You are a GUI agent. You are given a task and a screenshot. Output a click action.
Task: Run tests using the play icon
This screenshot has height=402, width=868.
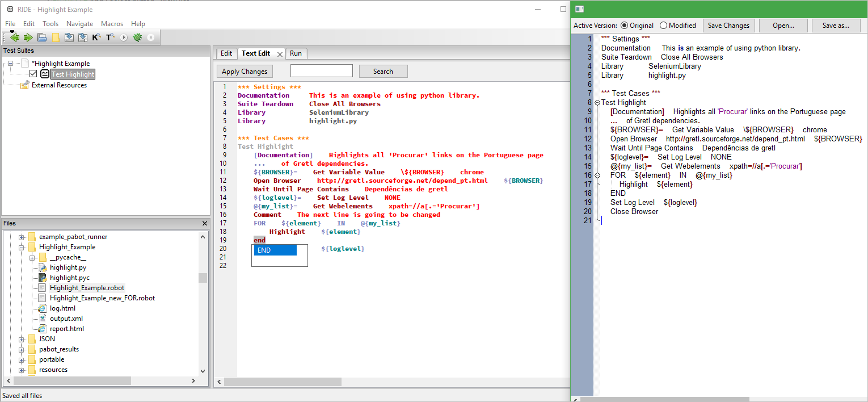(x=124, y=37)
